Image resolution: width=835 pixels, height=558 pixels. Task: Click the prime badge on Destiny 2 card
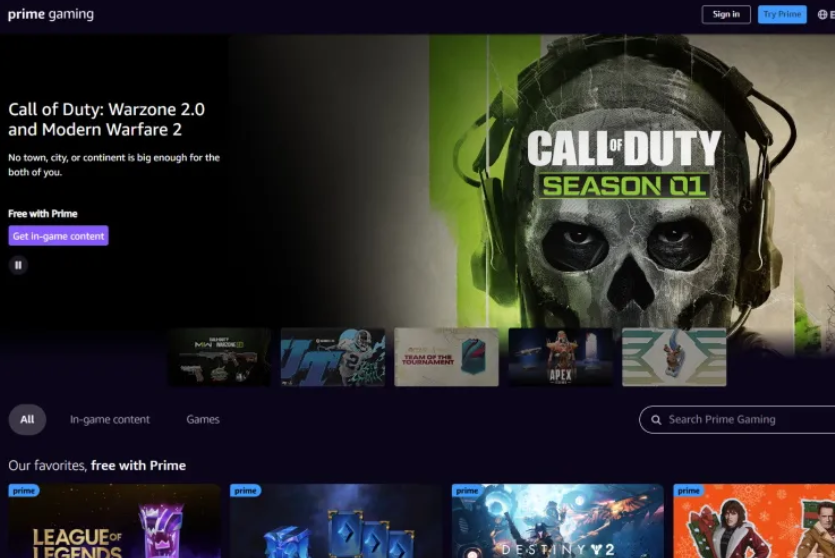[x=467, y=490]
